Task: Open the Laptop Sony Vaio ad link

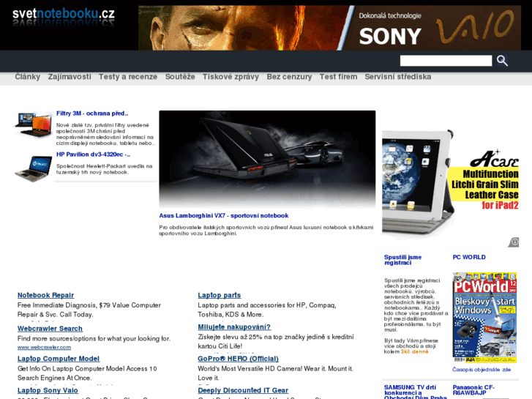Action: pyautogui.click(x=48, y=390)
